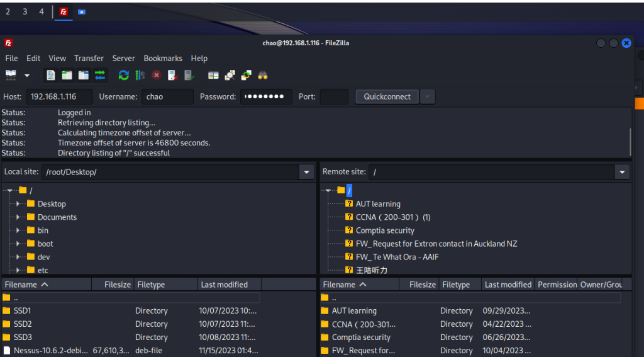
Task: Open the Help menu
Action: coord(199,59)
